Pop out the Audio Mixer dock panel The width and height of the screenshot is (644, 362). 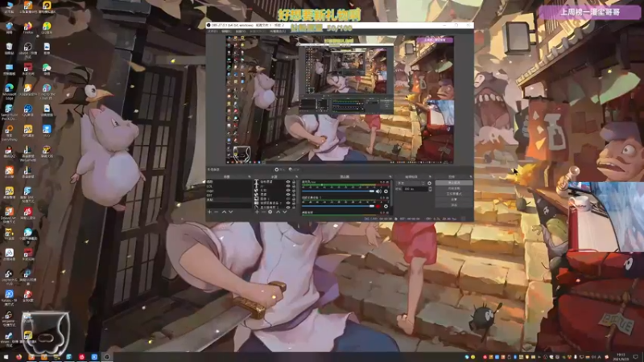(390, 176)
